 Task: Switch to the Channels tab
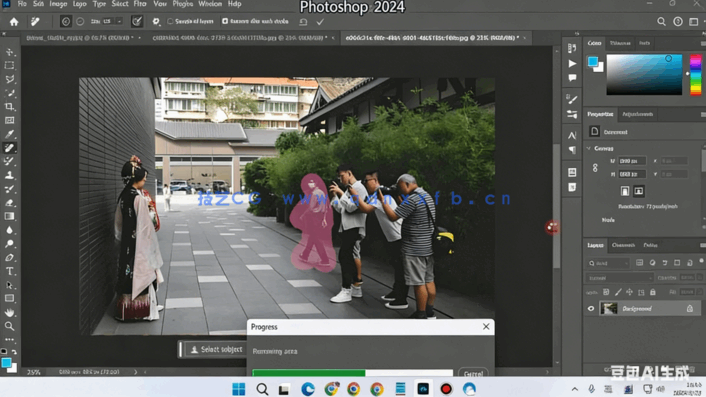[x=623, y=245]
